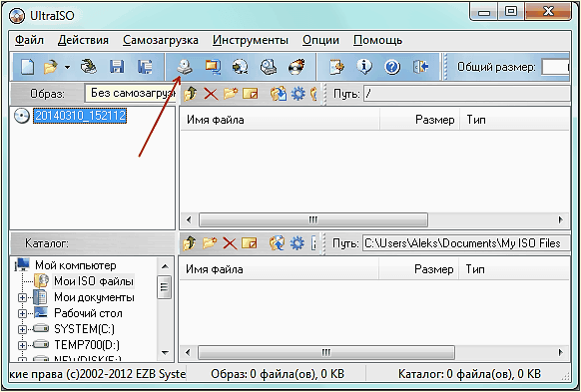
Task: Click the Save As icon
Action: pos(145,67)
